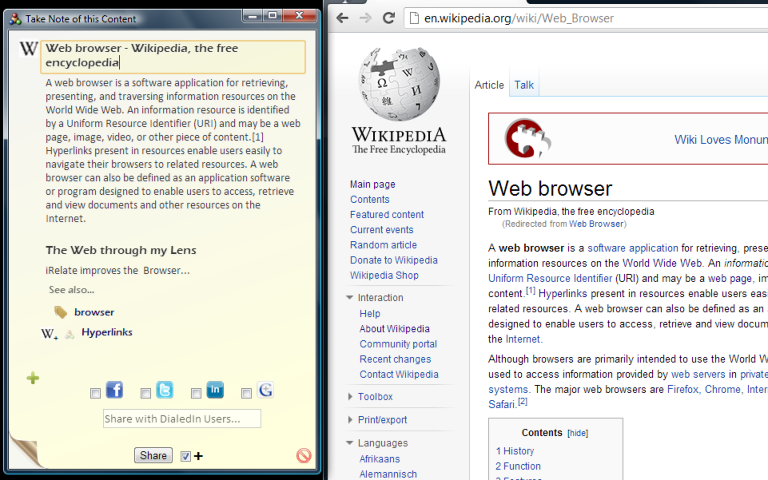Click the green plus add icon
This screenshot has height=480, width=768.
tap(33, 378)
